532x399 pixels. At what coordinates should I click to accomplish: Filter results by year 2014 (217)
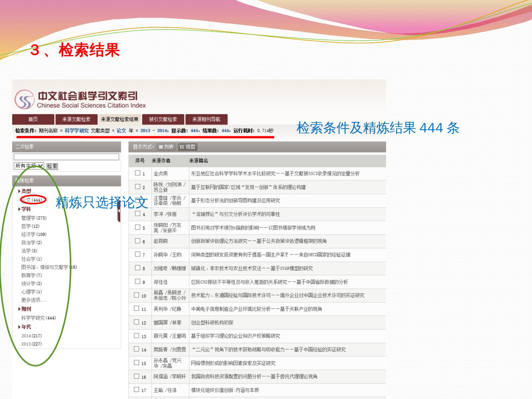pos(32,336)
